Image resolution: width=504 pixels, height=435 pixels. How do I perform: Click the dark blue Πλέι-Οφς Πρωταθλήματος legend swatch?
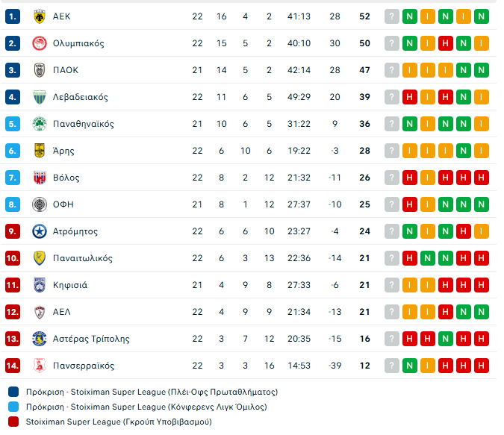(x=13, y=392)
